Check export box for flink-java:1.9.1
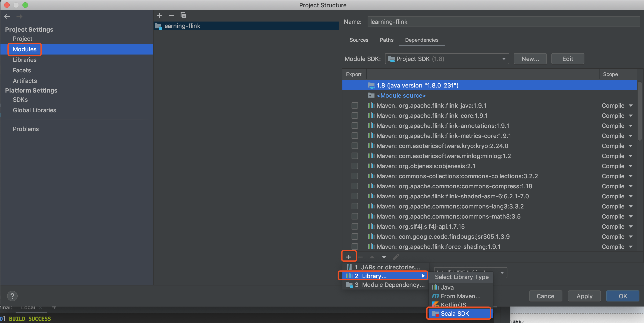 (x=355, y=106)
